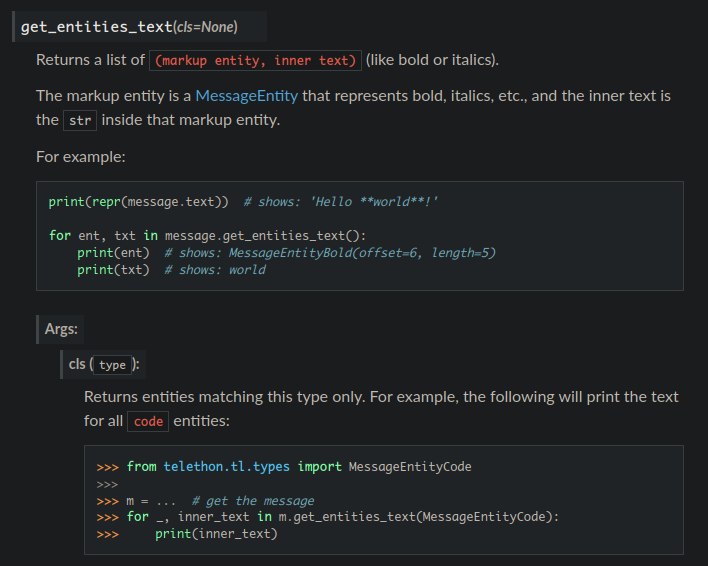This screenshot has width=708, height=566.
Task: Click the cls=None parameter in signature
Action: tap(205, 26)
